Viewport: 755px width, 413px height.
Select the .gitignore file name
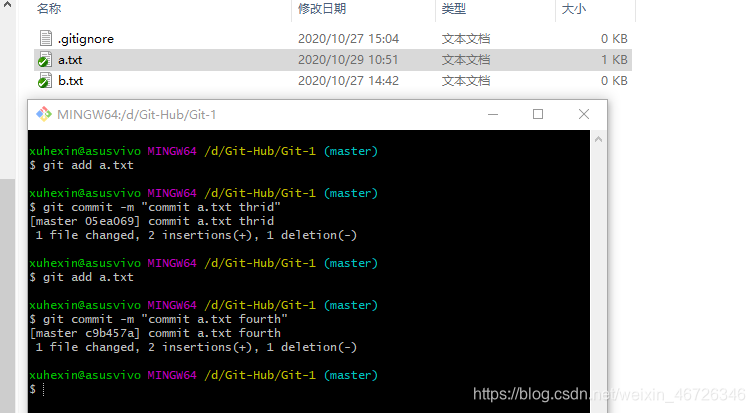[x=86, y=39]
